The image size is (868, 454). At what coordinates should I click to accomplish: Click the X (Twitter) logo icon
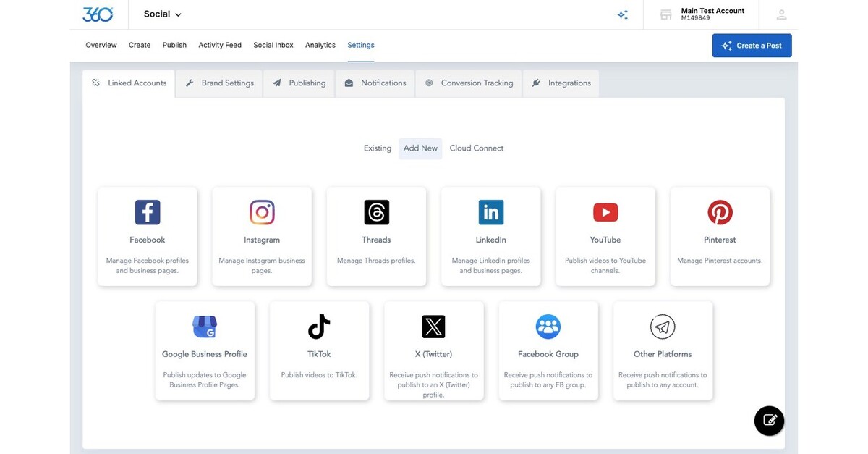click(x=433, y=327)
